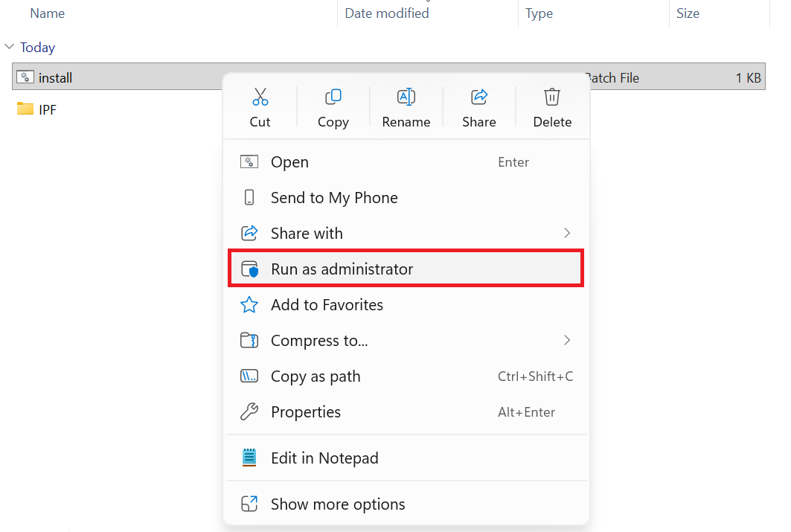Expand the Compress to submenu arrow

(x=567, y=340)
